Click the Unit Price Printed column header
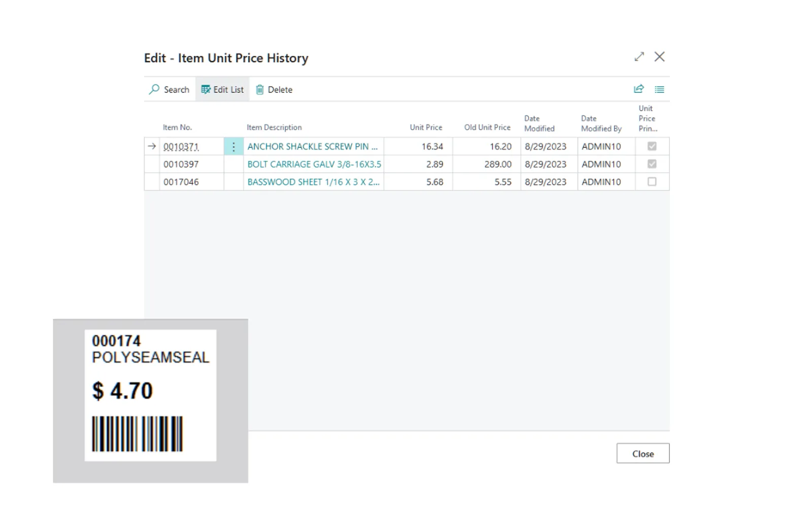The height and width of the screenshot is (508, 812). click(x=648, y=118)
